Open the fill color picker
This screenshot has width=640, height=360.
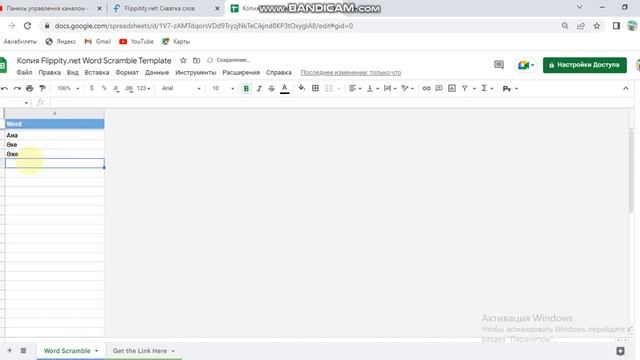coord(302,88)
